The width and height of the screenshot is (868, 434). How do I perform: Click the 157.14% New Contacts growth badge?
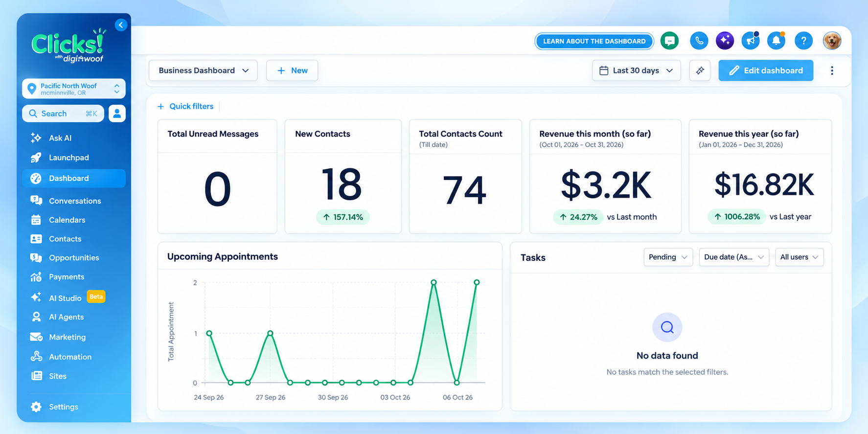point(343,217)
